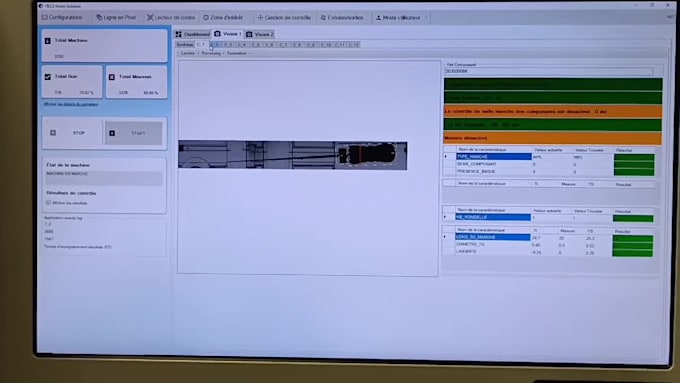Image resolution: width=680 pixels, height=383 pixels.
Task: Open the Zone d'intérêt menu
Action: [x=223, y=18]
